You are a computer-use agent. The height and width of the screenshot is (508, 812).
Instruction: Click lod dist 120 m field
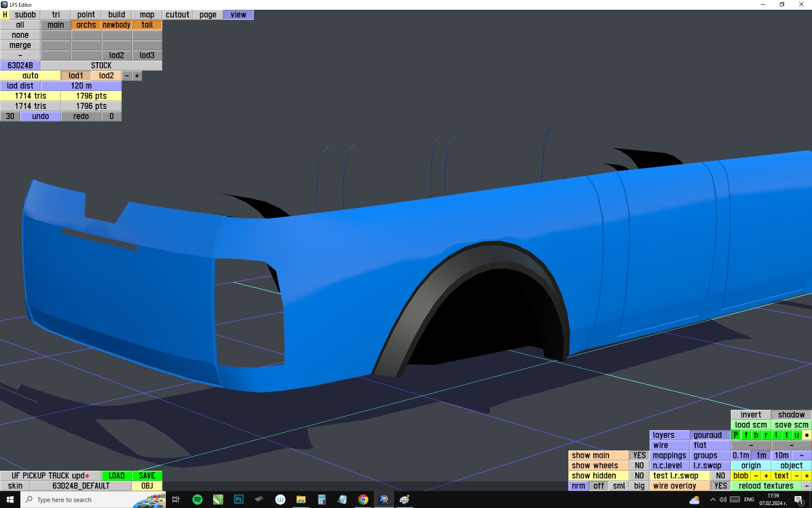coord(81,86)
